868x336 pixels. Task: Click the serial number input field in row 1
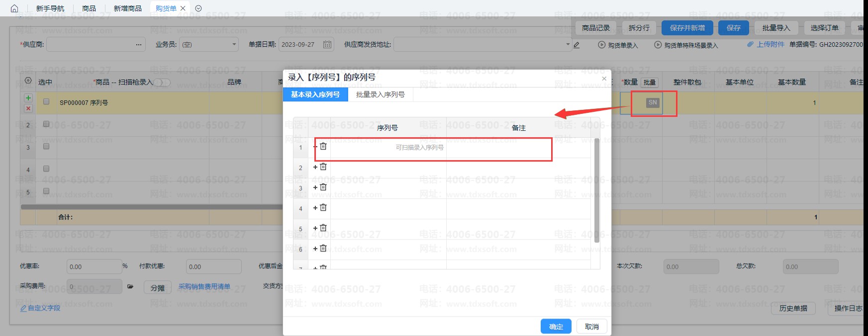pos(388,148)
